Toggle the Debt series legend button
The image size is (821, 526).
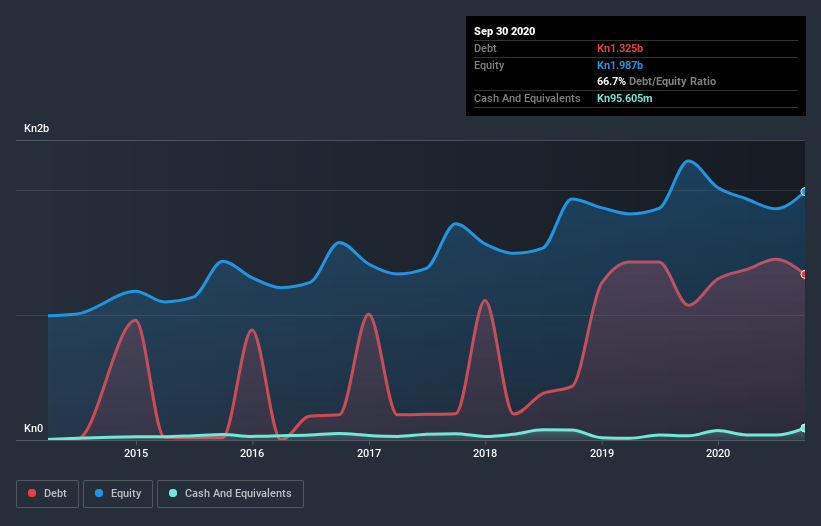point(48,494)
